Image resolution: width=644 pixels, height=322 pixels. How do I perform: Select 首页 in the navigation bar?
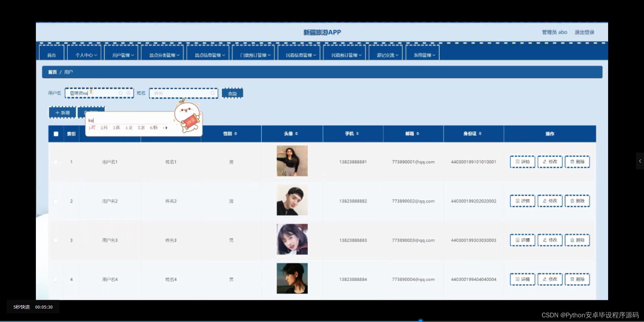pyautogui.click(x=52, y=55)
